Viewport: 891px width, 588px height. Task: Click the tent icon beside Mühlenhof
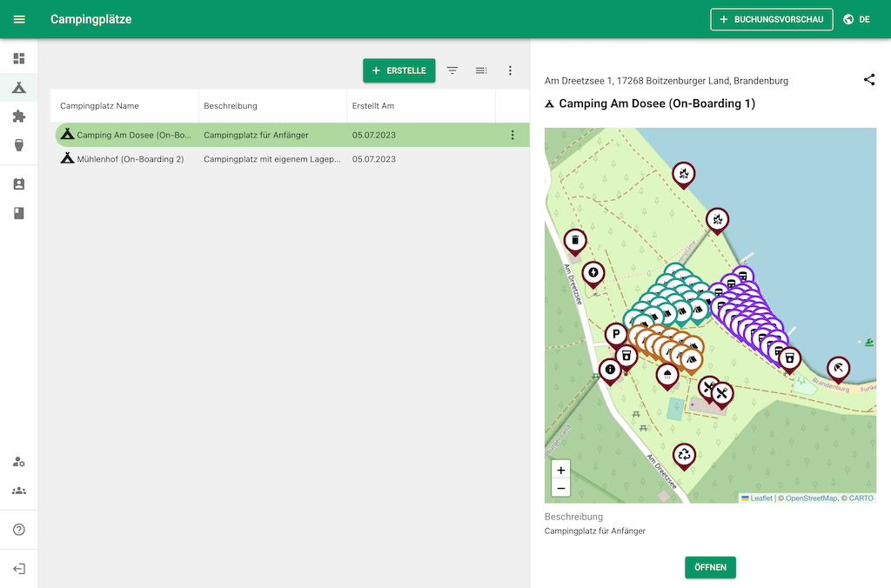(68, 158)
